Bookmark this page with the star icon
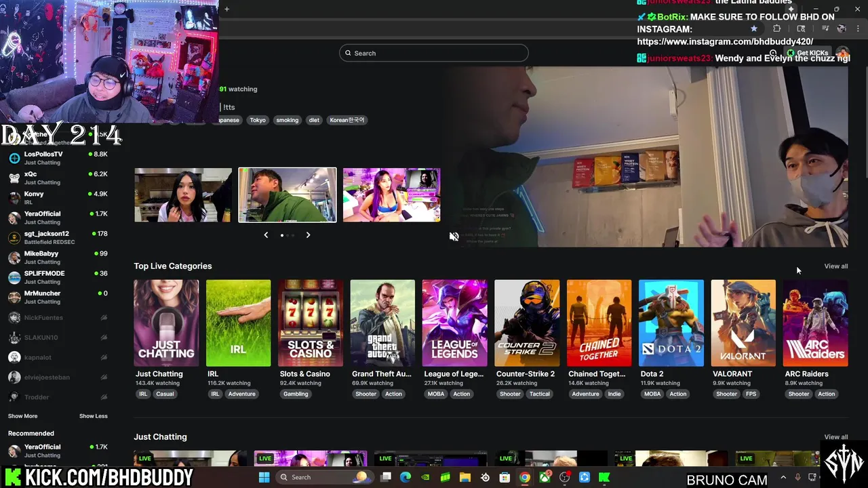 [754, 28]
